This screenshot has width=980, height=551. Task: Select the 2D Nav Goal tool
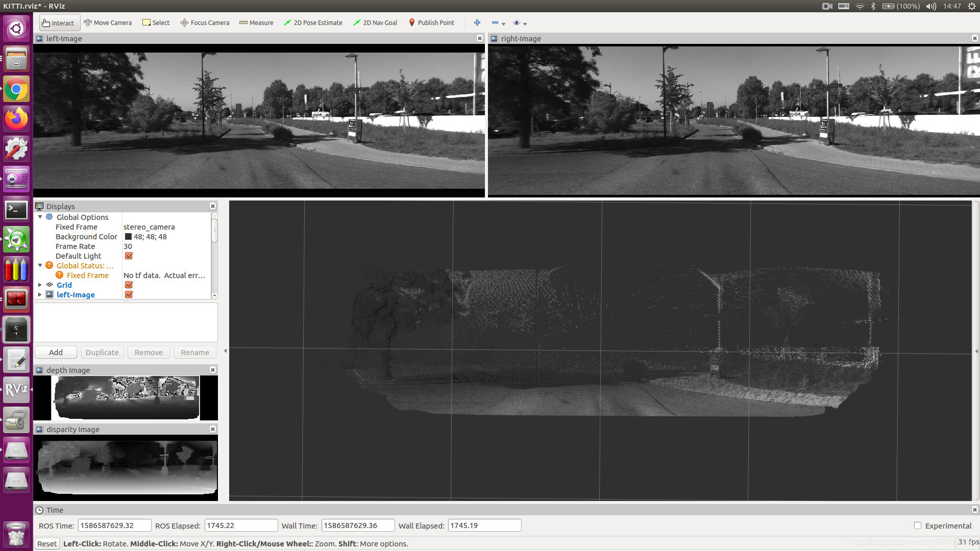pyautogui.click(x=375, y=23)
